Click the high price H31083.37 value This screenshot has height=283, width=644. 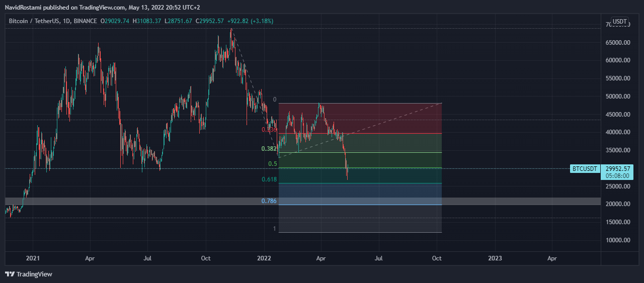coord(147,21)
